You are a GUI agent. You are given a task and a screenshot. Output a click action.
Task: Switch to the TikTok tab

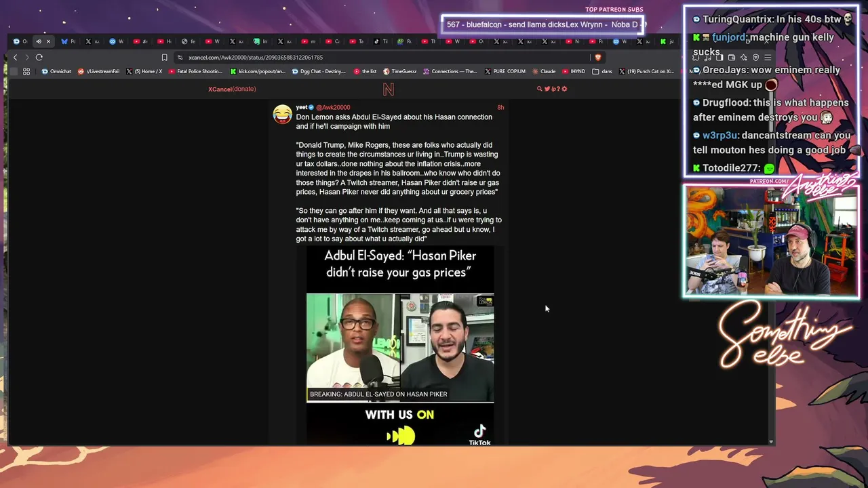pyautogui.click(x=380, y=41)
